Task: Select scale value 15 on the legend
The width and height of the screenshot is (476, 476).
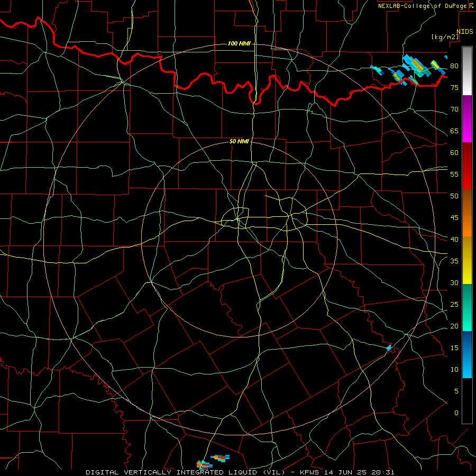Action: pyautogui.click(x=454, y=348)
